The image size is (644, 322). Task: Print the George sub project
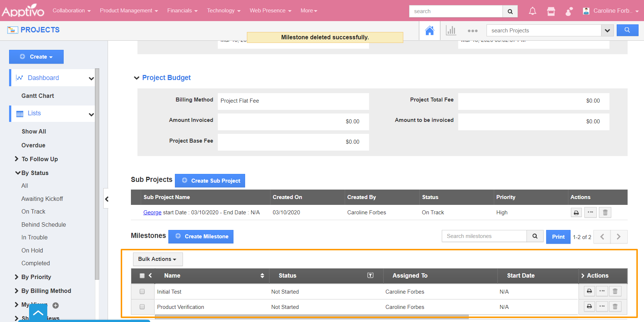click(x=576, y=212)
